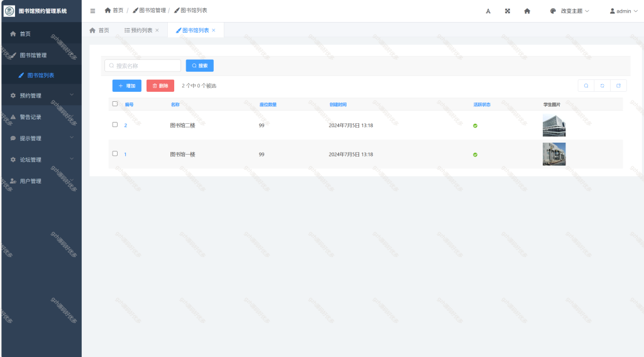Close the 预约列表 tab

click(157, 30)
